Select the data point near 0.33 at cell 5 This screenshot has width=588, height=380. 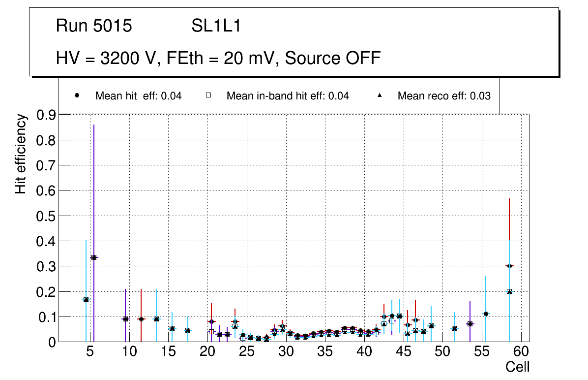[x=94, y=257]
